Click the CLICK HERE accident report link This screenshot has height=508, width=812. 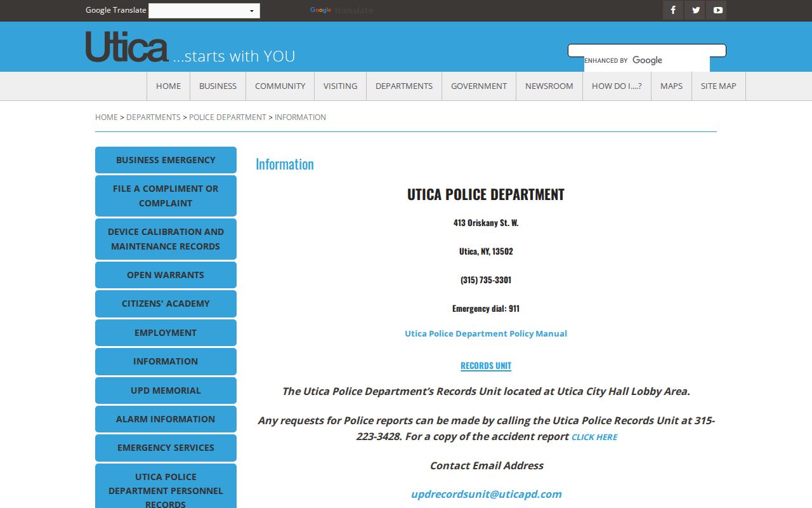(x=594, y=437)
